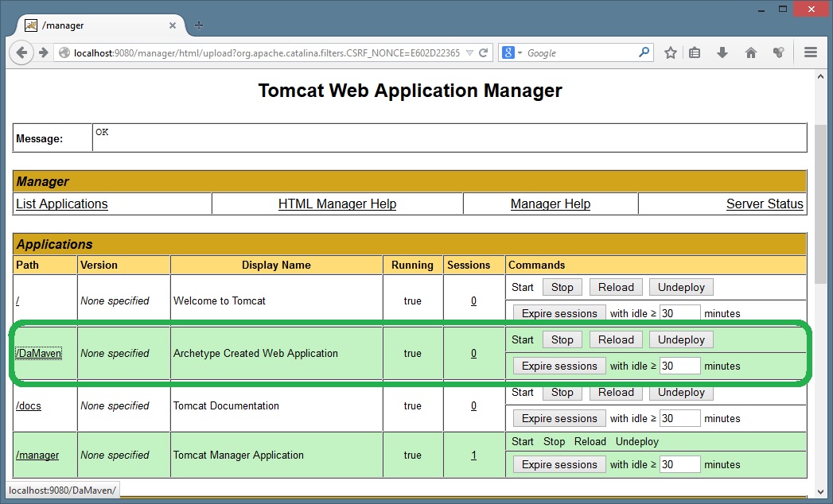Open a new tab with the plus icon
This screenshot has width=833, height=504.
point(199,25)
